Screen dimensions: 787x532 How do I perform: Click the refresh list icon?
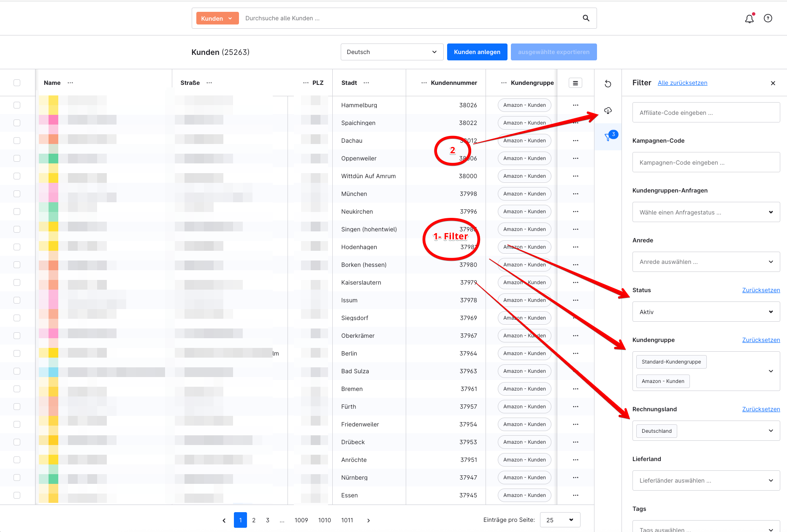[x=608, y=84]
